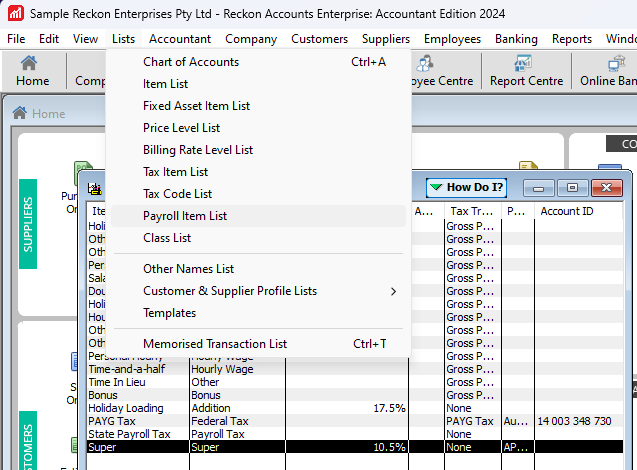
Task: Open Memorised Transaction List
Action: [258, 344]
